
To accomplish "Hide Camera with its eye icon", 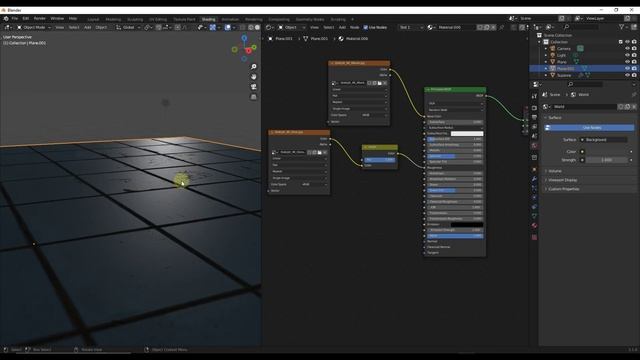I will 627,49.
